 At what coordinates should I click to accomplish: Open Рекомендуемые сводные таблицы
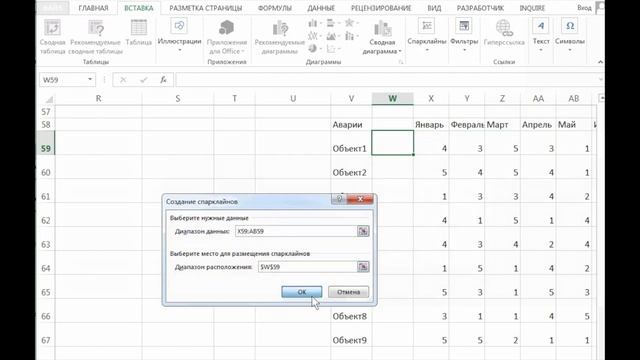96,37
